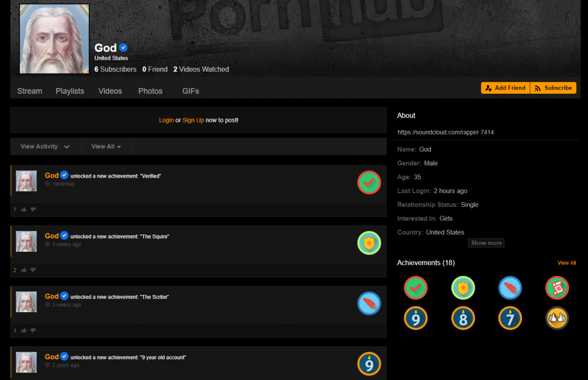Image resolution: width=588 pixels, height=380 pixels.
Task: Click the large profile avatar picture
Action: (55, 39)
